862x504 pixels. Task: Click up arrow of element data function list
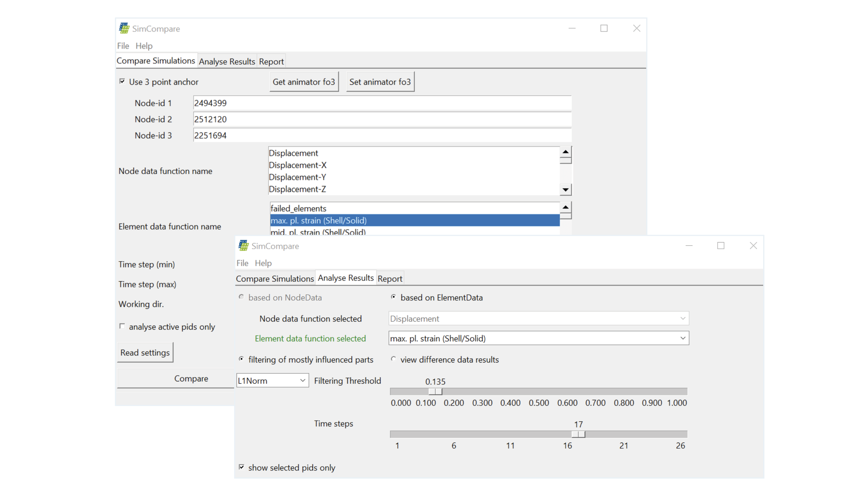coord(565,207)
